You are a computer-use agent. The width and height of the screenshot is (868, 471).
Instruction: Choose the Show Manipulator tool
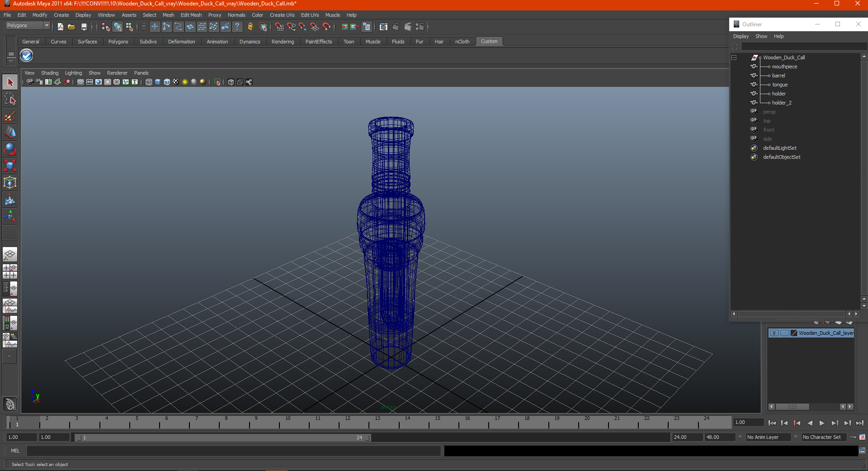tap(10, 216)
